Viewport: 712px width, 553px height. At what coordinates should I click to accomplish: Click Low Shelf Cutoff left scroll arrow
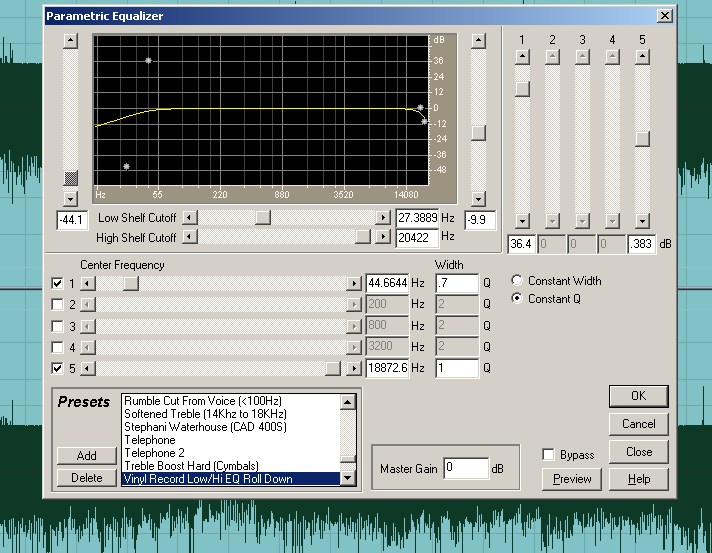pyautogui.click(x=190, y=217)
